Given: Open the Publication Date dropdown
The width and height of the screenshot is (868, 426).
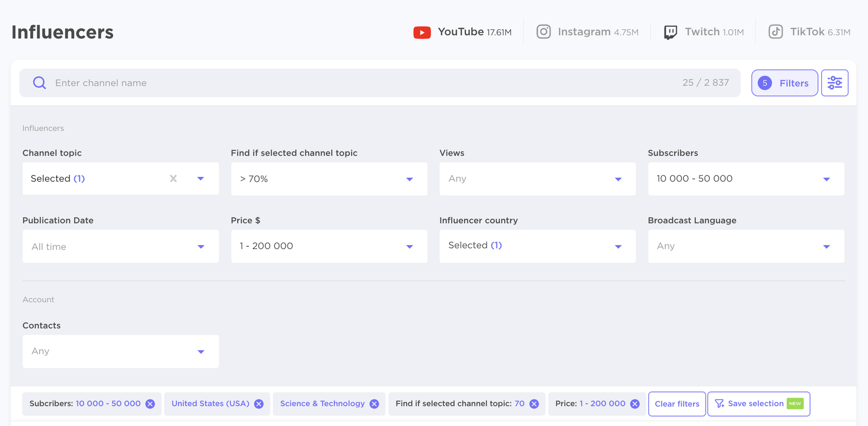Looking at the screenshot, I should click(x=120, y=246).
